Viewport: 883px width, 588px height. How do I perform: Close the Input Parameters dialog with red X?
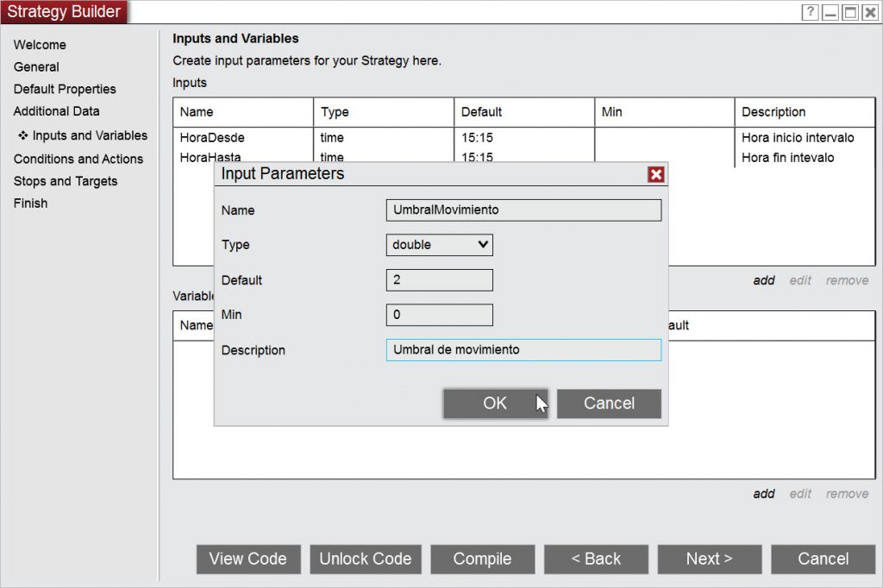click(x=655, y=175)
